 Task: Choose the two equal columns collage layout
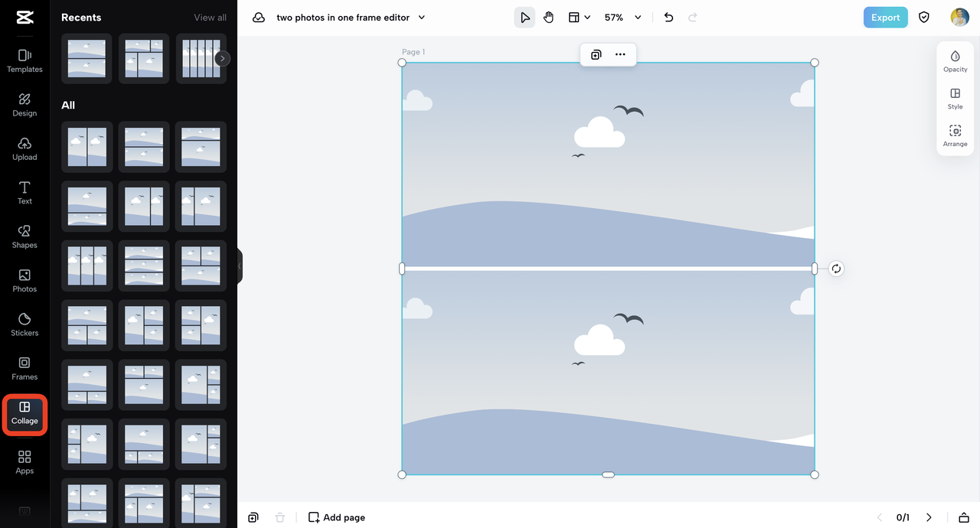point(87,147)
